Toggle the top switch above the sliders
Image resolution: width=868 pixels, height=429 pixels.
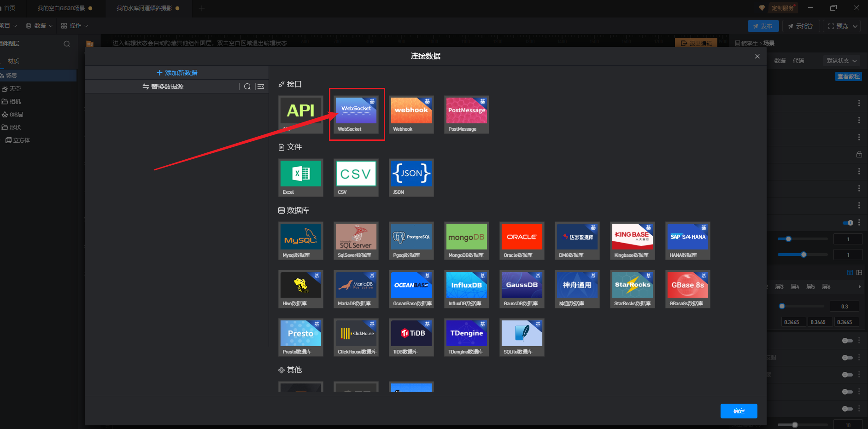pyautogui.click(x=848, y=223)
